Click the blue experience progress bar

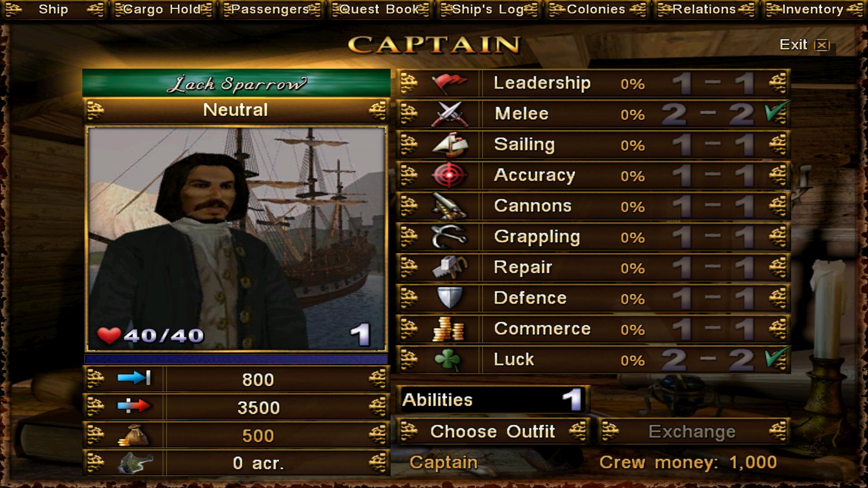[x=236, y=359]
